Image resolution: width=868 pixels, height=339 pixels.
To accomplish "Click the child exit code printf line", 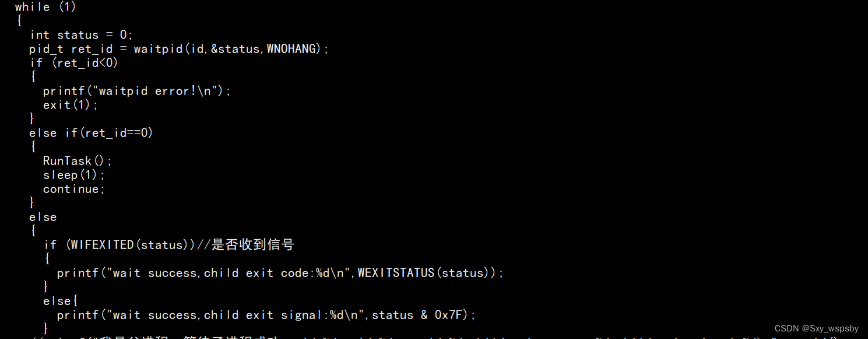I will (x=280, y=273).
